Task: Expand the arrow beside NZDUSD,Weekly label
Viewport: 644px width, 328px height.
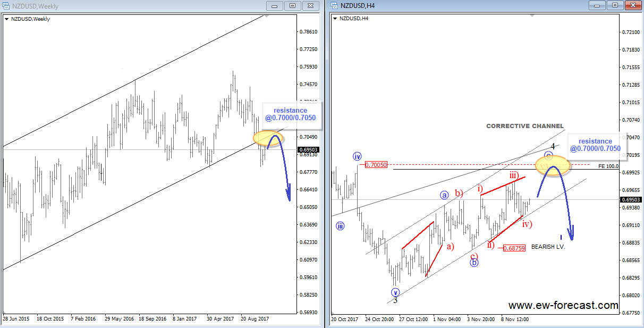Action: [x=6, y=19]
